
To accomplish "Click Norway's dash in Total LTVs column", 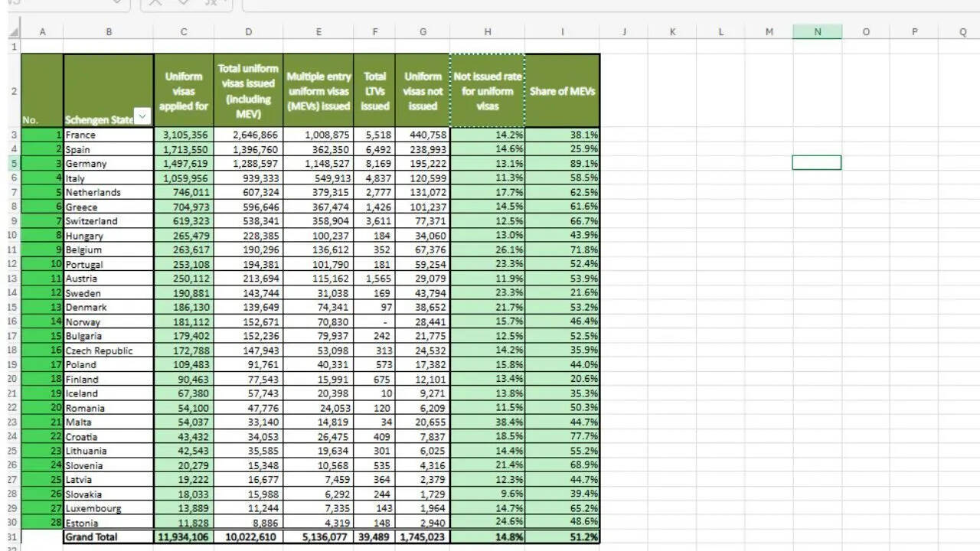I will tap(374, 321).
